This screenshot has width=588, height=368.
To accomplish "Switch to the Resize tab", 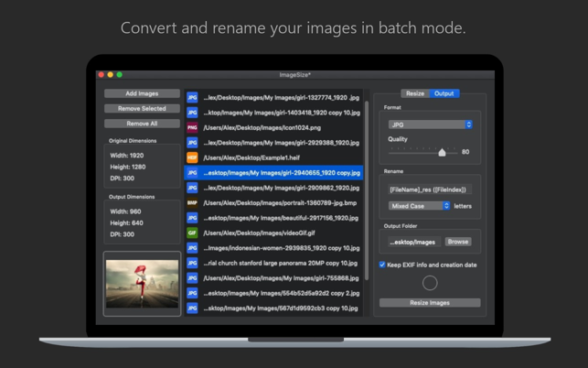I will point(415,93).
